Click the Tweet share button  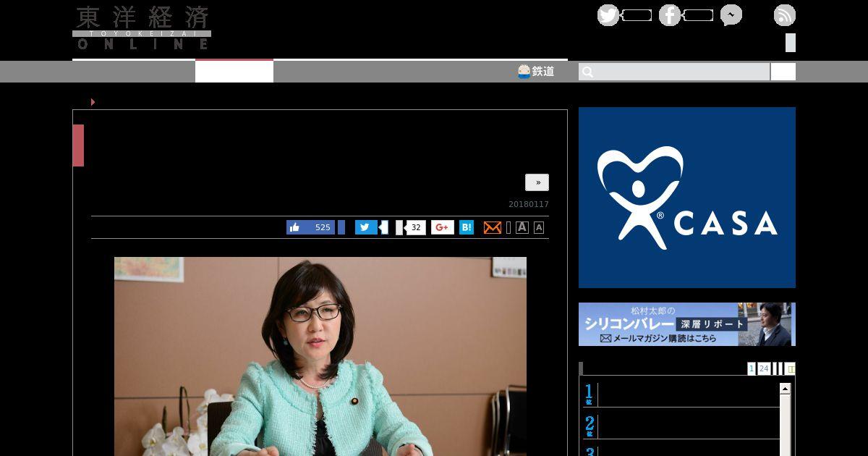(366, 227)
